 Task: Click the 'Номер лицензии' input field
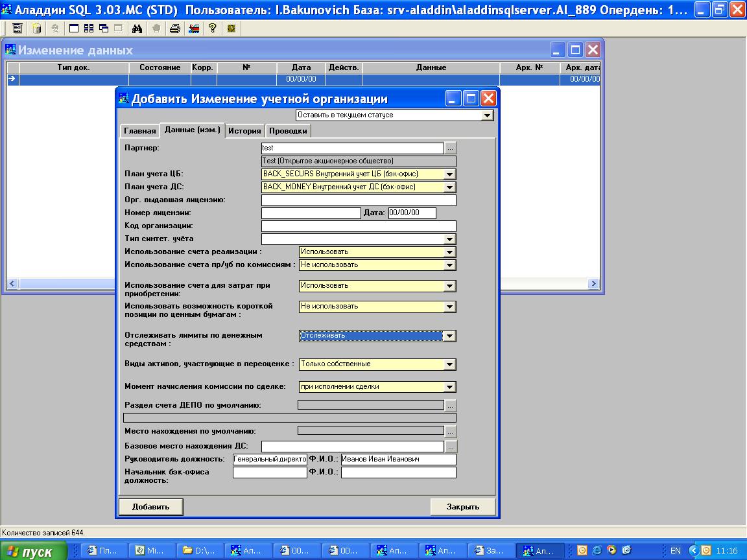coord(311,213)
